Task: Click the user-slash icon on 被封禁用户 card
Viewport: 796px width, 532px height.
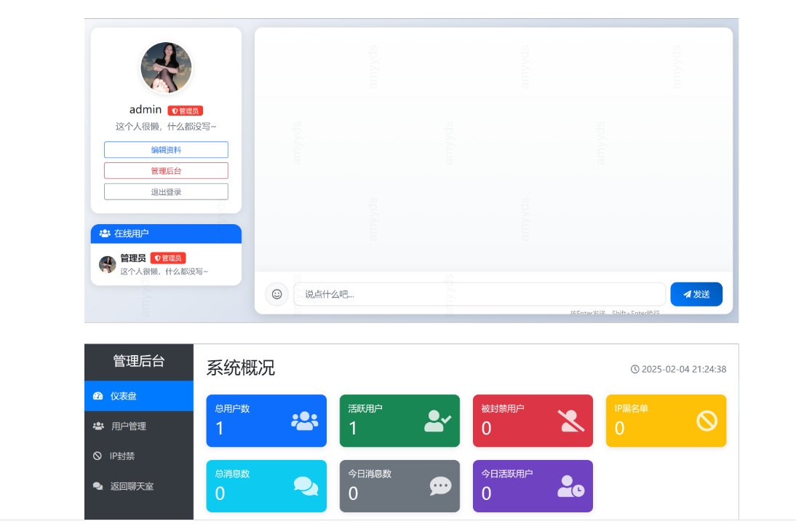Action: click(x=571, y=421)
